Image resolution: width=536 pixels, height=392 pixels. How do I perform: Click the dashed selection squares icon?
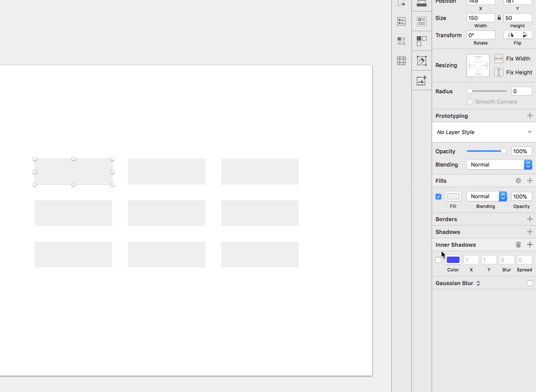[422, 41]
